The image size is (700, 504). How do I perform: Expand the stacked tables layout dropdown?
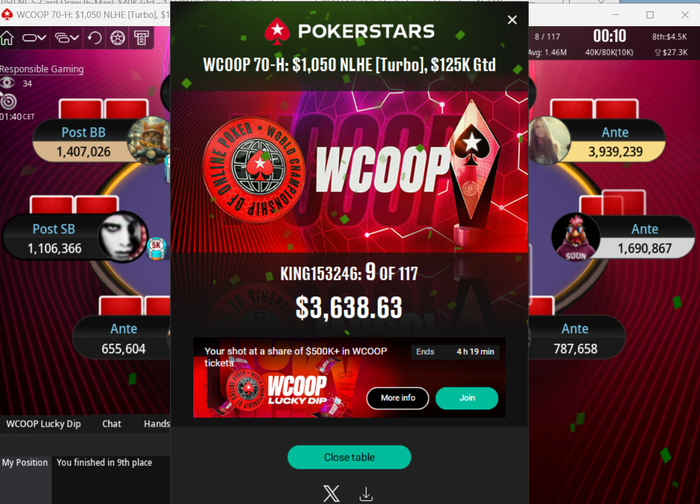coord(67,38)
